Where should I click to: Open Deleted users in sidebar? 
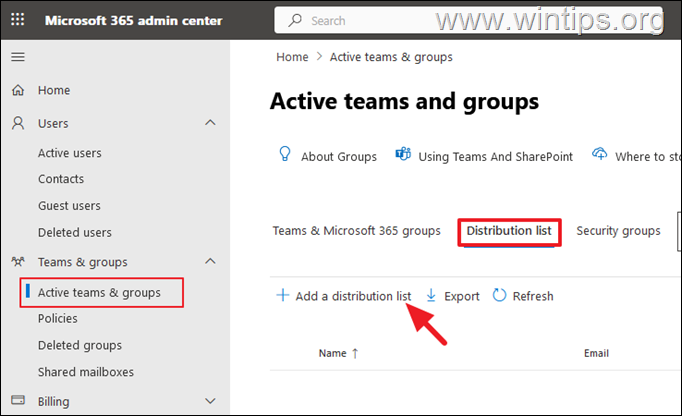pyautogui.click(x=75, y=232)
